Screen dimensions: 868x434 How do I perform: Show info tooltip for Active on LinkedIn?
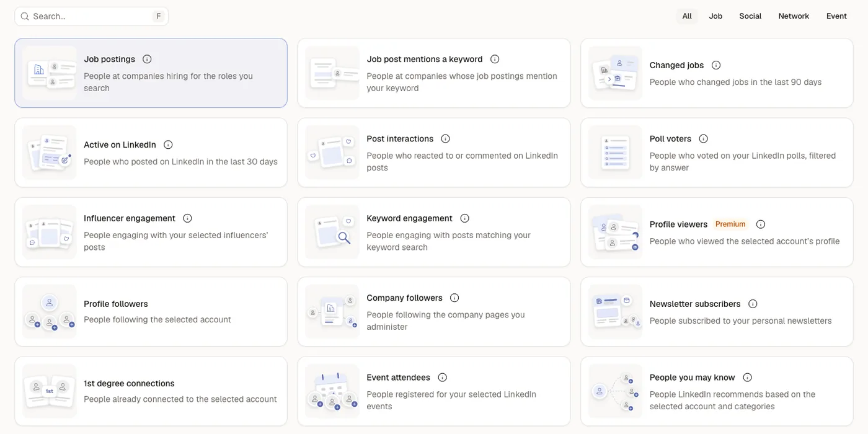point(168,144)
